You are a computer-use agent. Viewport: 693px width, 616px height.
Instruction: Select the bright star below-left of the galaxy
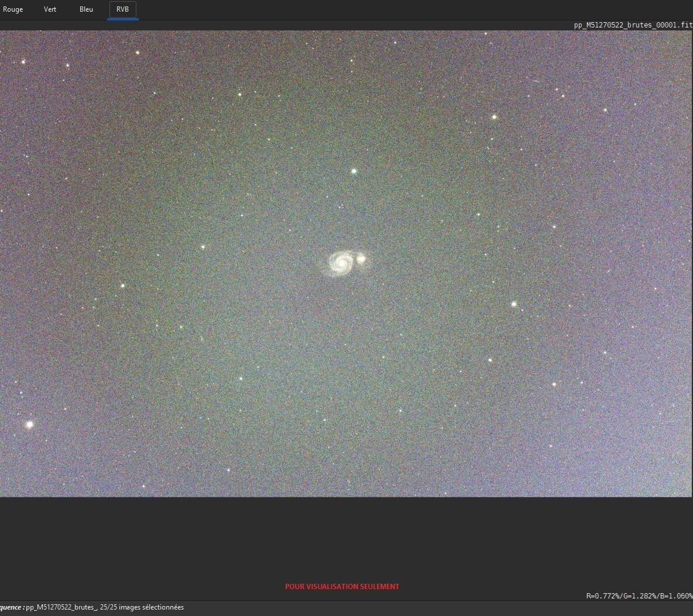[241, 378]
